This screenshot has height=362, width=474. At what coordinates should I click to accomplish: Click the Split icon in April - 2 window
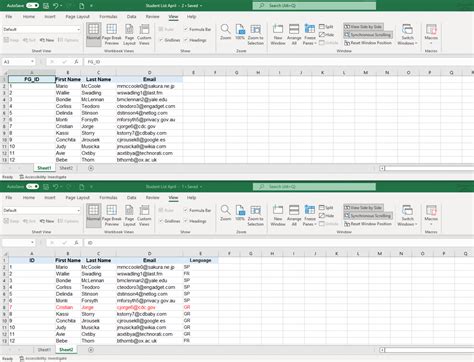coord(326,27)
